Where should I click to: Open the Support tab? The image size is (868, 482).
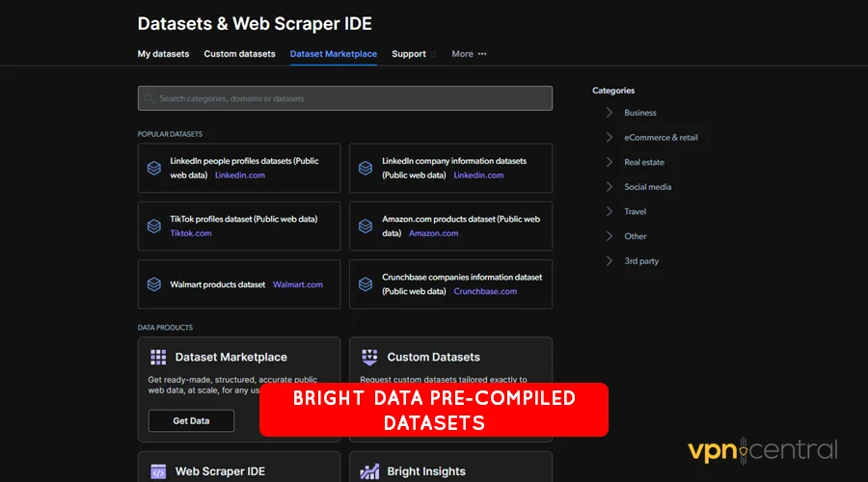(x=409, y=54)
